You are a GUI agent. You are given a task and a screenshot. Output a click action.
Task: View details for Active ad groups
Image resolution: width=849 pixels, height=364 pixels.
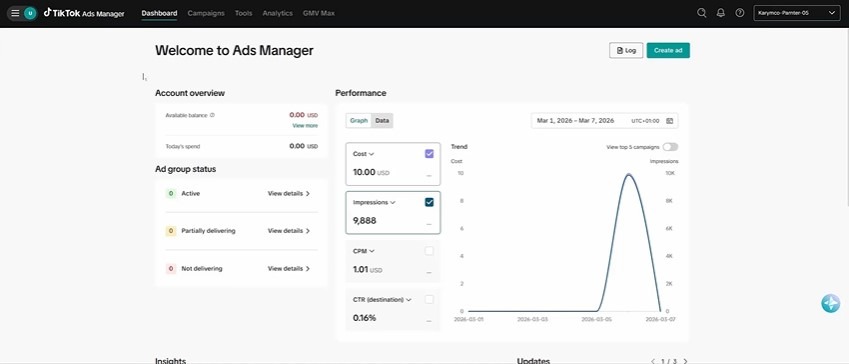[289, 193]
